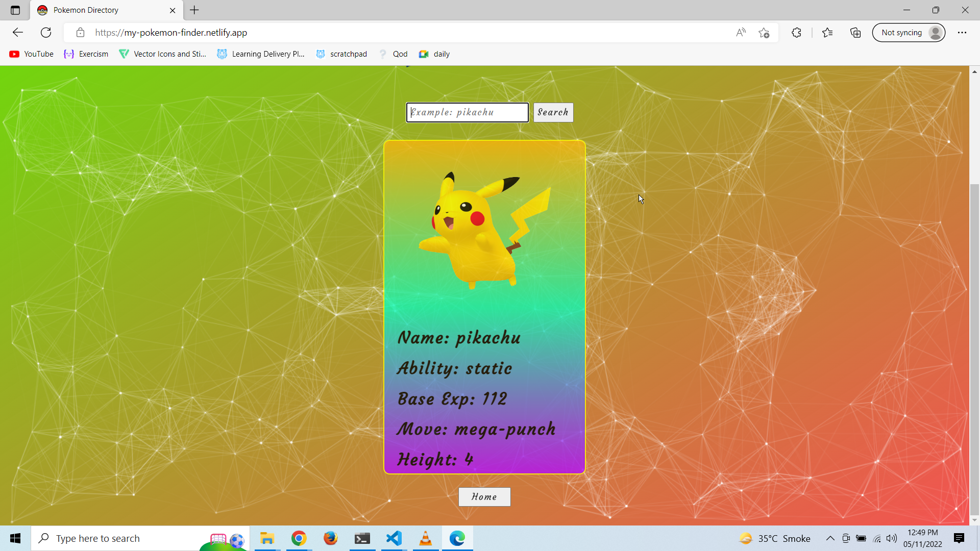
Task: Click the address bar URL
Action: (171, 33)
